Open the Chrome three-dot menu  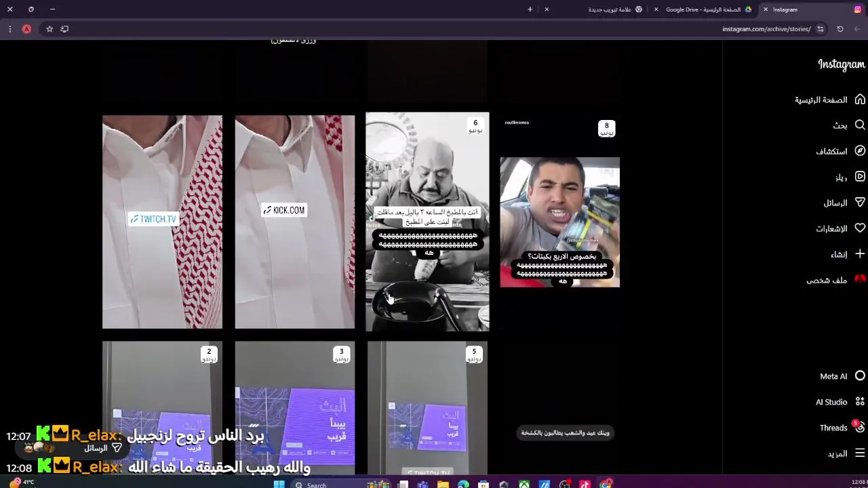coord(9,29)
